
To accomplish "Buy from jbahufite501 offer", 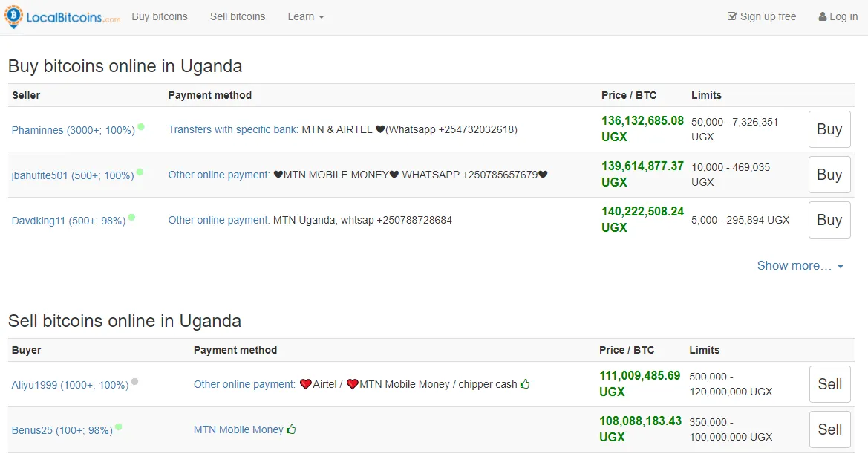I will tap(829, 175).
